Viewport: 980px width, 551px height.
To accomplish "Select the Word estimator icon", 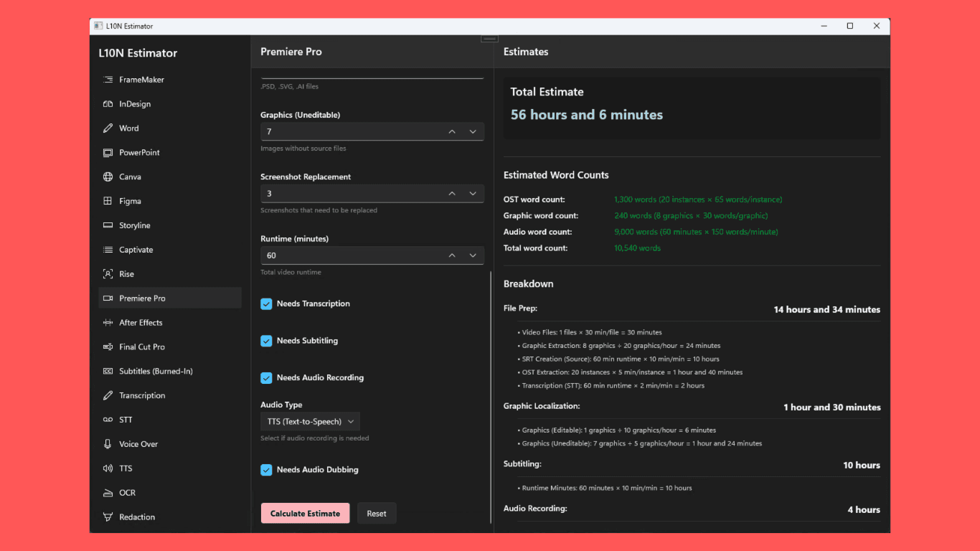I will [107, 128].
